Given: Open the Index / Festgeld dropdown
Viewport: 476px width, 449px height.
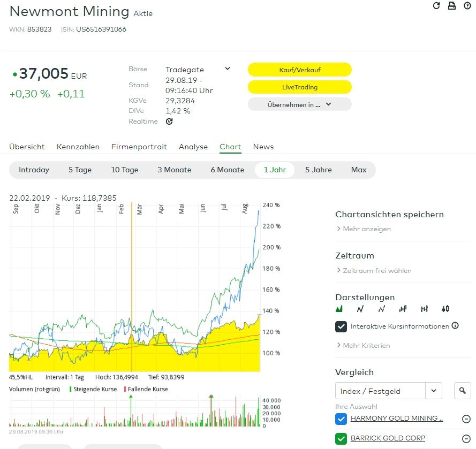Looking at the screenshot, I should (389, 391).
